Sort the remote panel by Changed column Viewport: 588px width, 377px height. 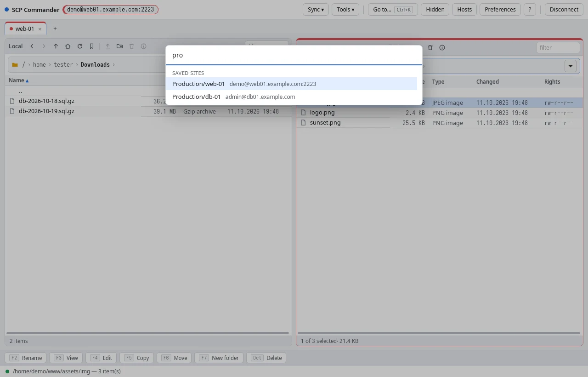(x=487, y=81)
